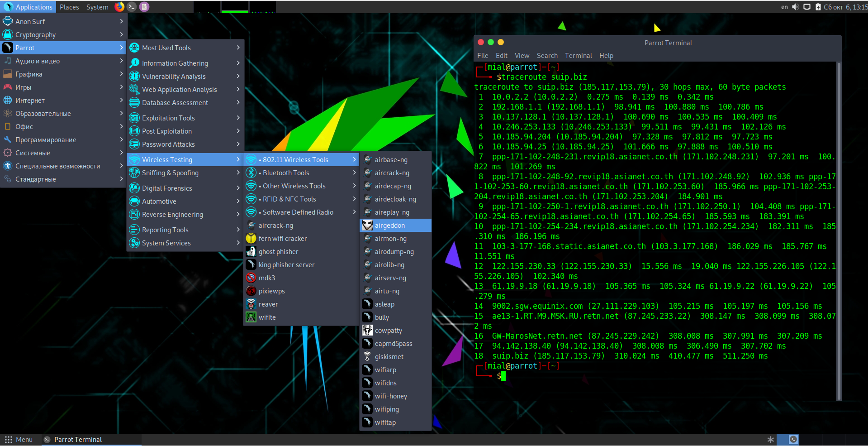868x446 pixels.
Task: Click the keyboard layout indicator 'en'
Action: click(784, 7)
